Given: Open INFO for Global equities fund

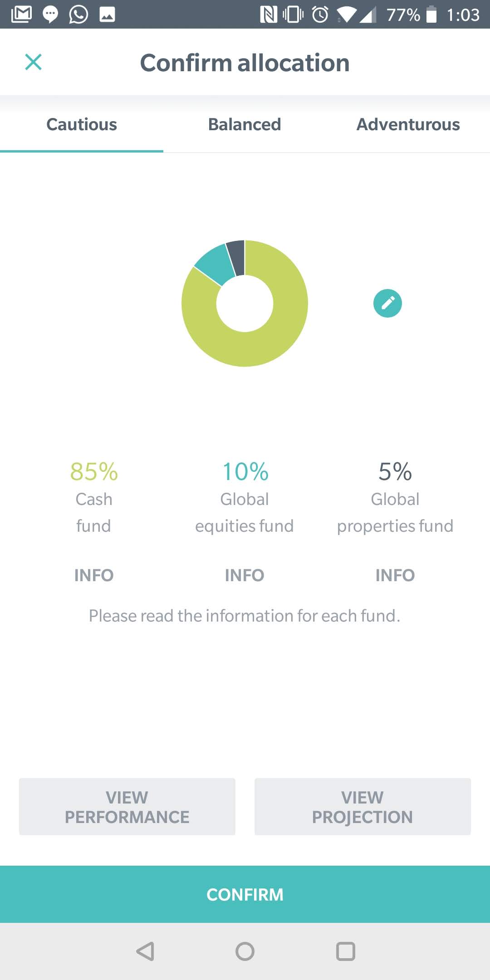Looking at the screenshot, I should point(245,575).
